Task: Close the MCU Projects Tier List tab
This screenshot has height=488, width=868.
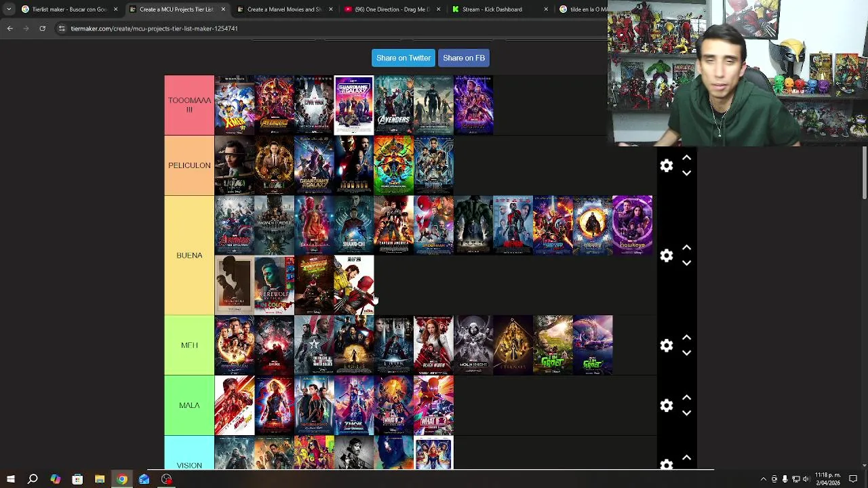Action: click(x=223, y=9)
